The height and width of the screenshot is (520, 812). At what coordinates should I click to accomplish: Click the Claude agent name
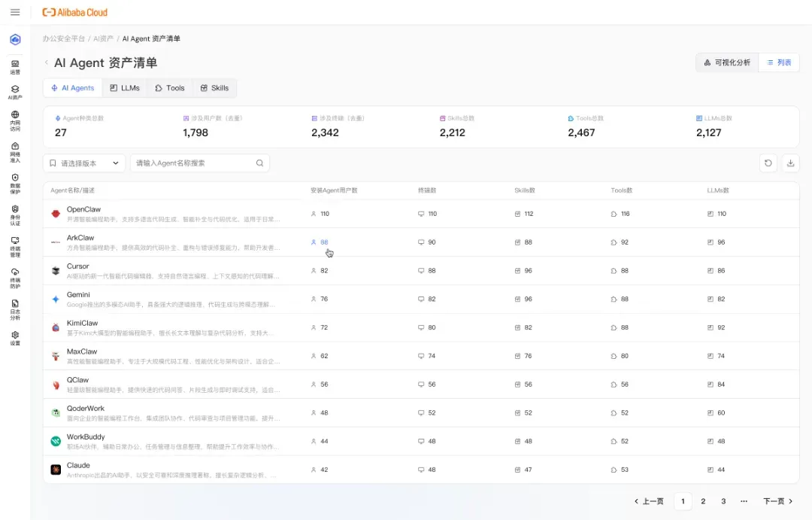[78, 466]
